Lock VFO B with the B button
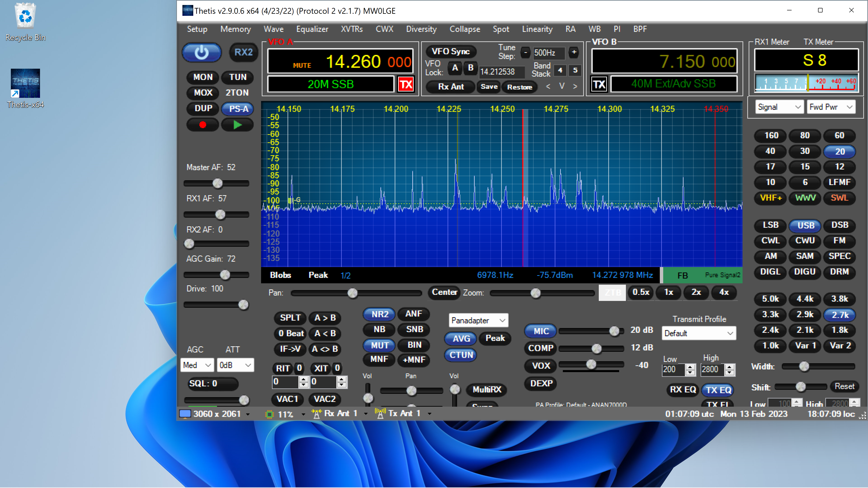The width and height of the screenshot is (868, 488). click(x=471, y=68)
